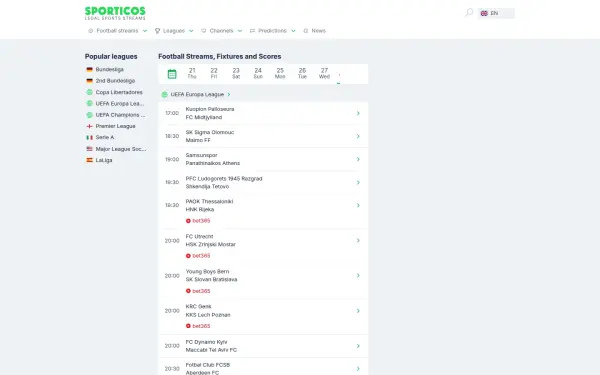Open Kuopion Palloseura match arrow
600x375 pixels.
coord(358,113)
